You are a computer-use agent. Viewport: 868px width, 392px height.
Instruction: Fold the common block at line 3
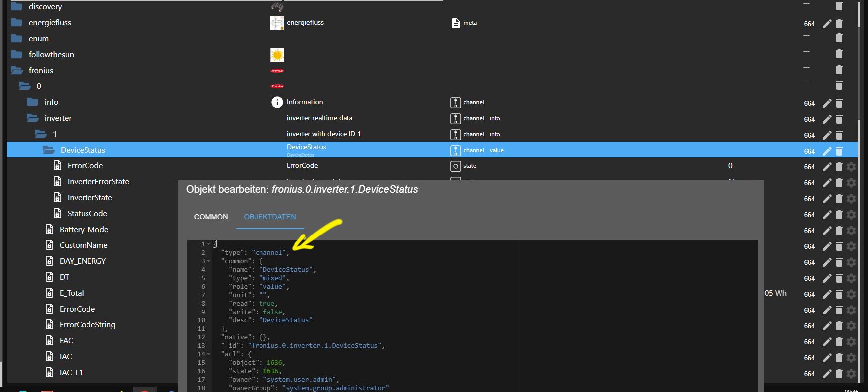point(208,261)
